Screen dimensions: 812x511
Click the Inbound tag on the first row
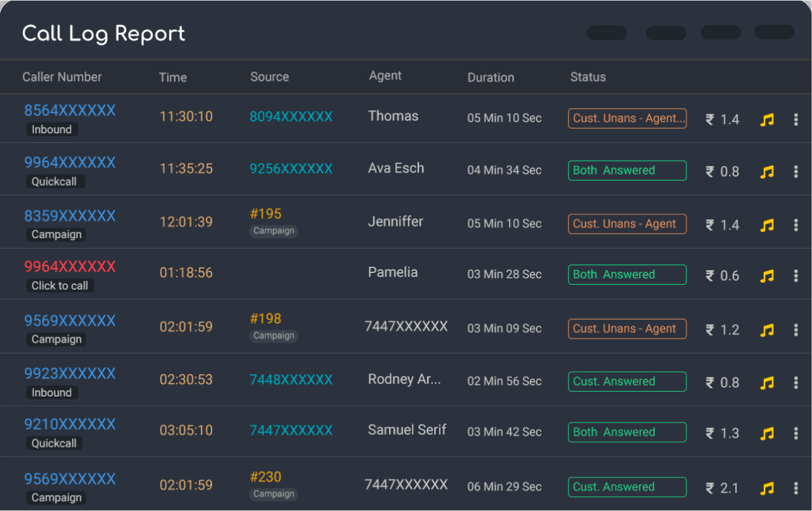52,129
